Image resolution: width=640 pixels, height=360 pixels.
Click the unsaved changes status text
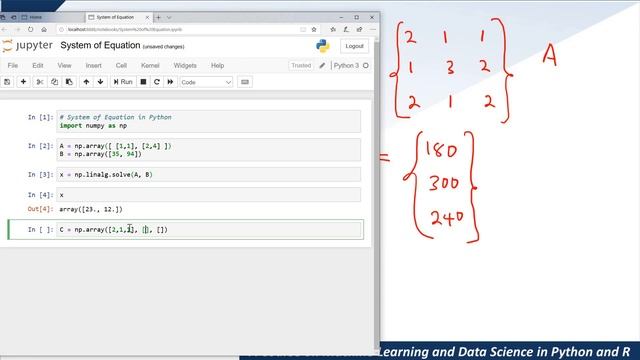164,47
